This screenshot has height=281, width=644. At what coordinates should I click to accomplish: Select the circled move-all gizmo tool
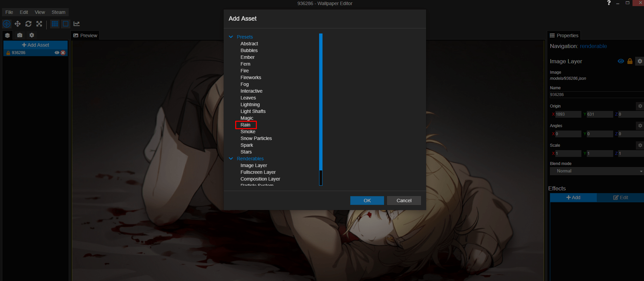(7, 24)
